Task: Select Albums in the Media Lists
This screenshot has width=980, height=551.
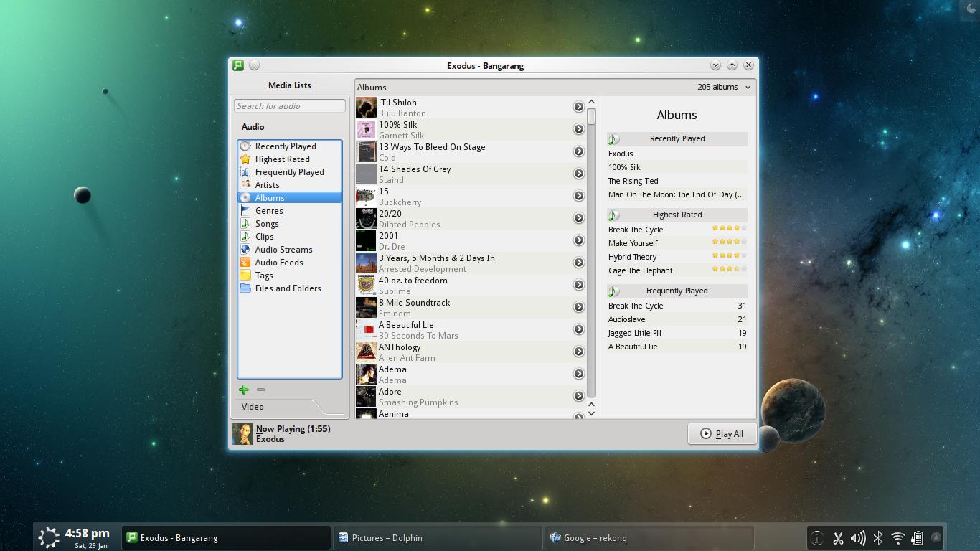Action: 290,198
